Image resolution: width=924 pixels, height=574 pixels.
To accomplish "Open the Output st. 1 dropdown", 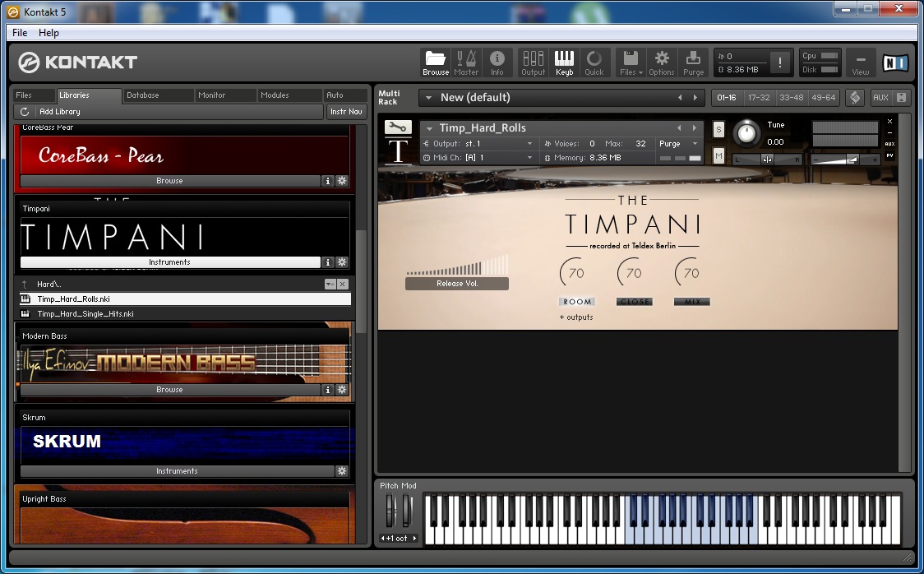I will tap(478, 144).
